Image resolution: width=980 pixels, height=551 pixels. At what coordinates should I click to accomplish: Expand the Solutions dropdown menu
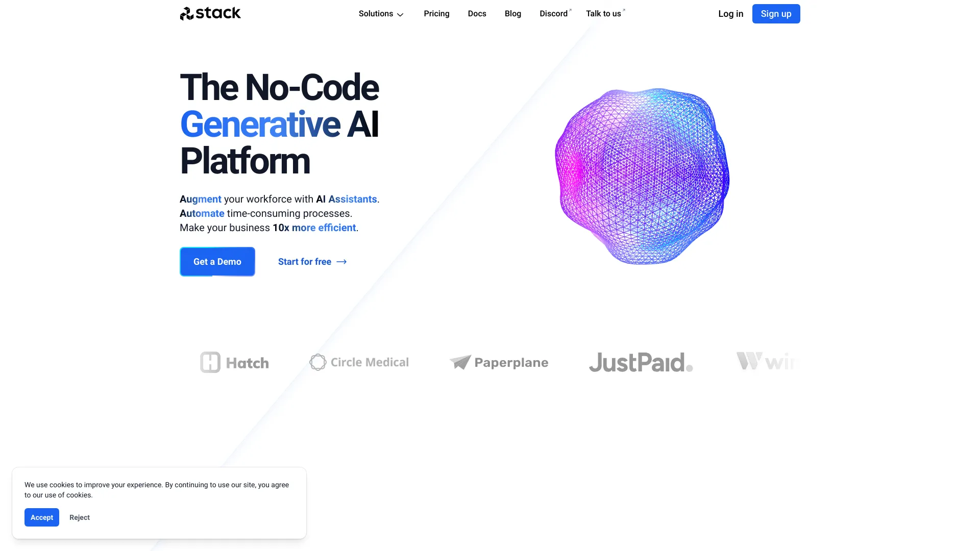point(380,13)
